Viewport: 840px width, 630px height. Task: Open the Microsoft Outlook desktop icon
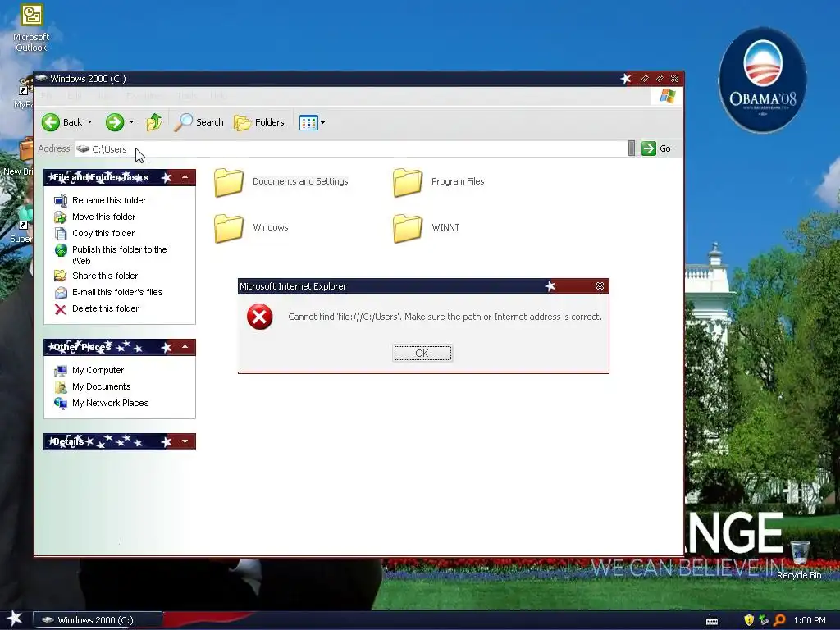click(31, 28)
